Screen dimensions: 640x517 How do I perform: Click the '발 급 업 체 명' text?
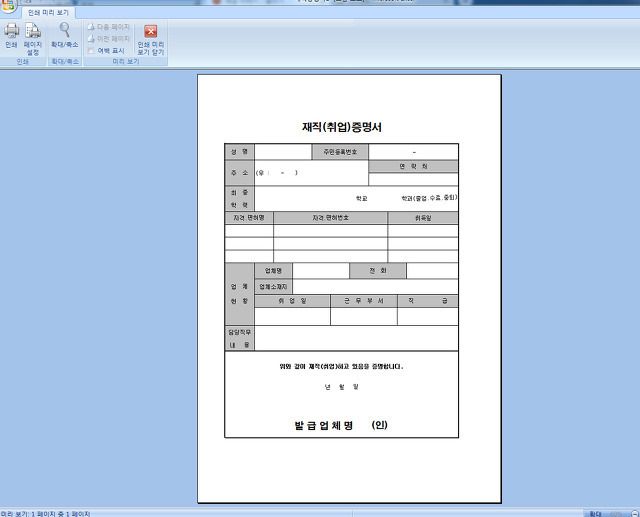click(x=324, y=426)
